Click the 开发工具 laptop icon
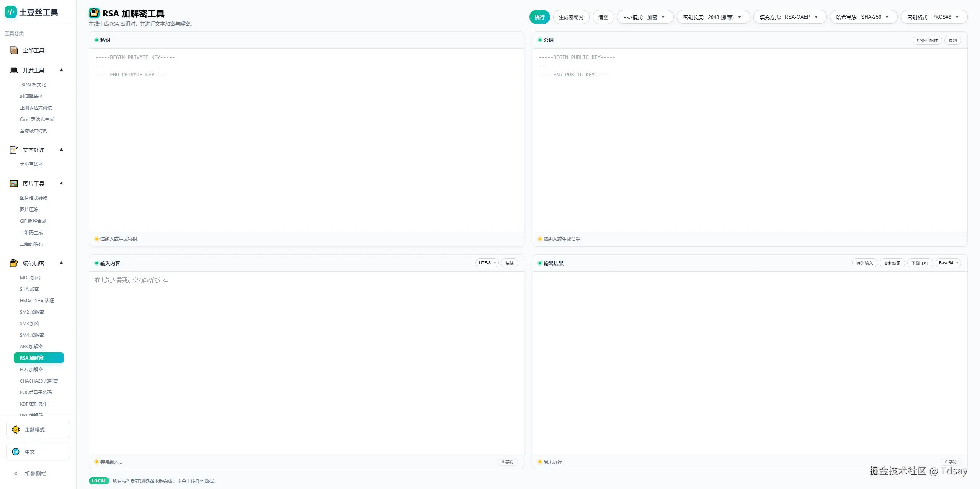Viewport: 980px width, 489px height. click(14, 70)
